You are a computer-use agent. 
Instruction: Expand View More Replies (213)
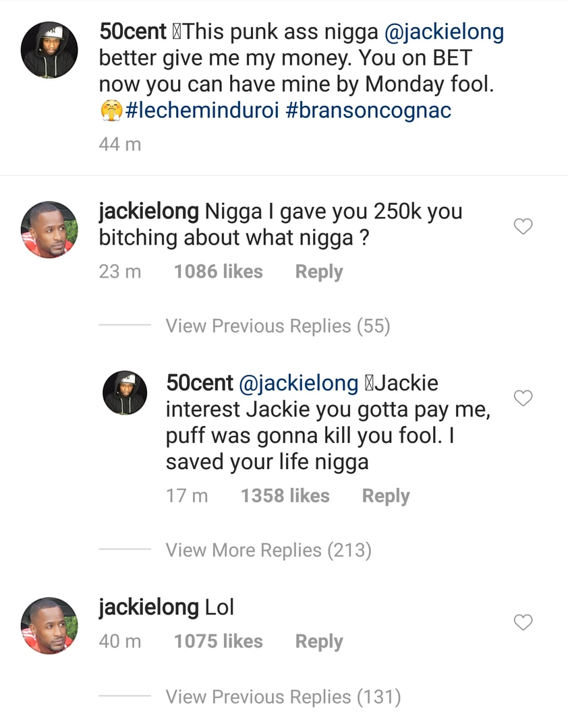(x=268, y=551)
